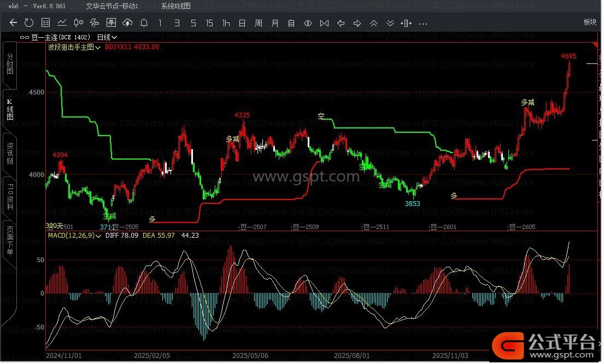Click the double up chevron icon

click(x=374, y=23)
